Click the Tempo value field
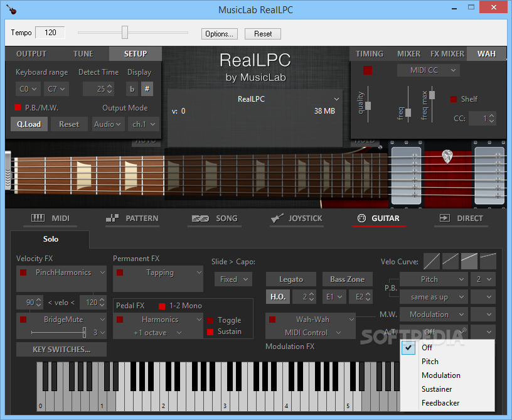The image size is (512, 420). pyautogui.click(x=50, y=33)
